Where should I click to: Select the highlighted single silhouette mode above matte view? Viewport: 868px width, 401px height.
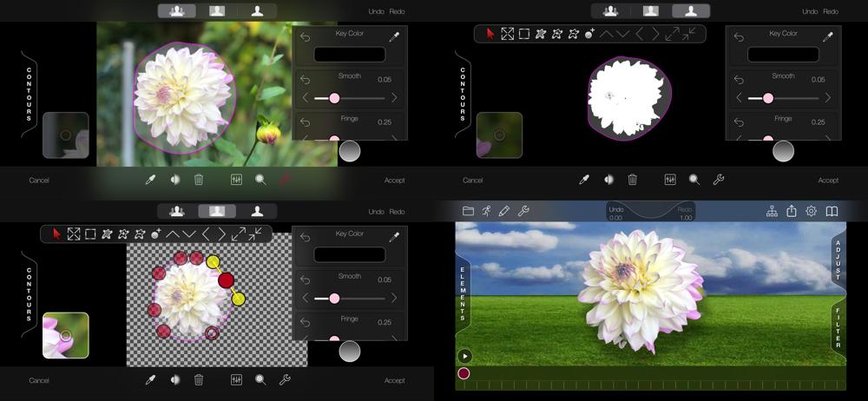pos(691,11)
